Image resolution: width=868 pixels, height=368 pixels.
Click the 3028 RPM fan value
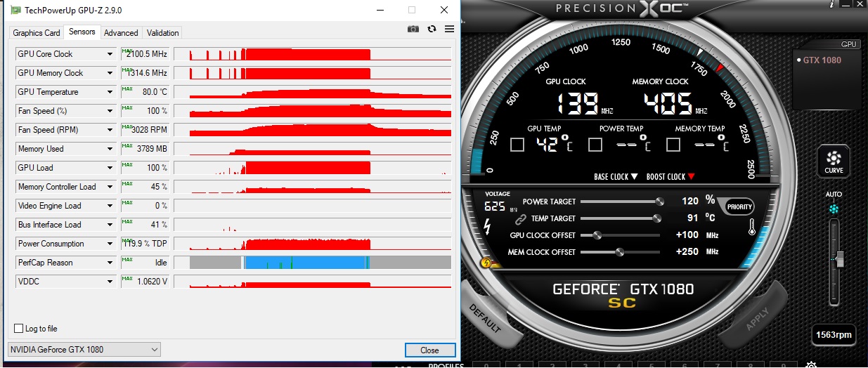coord(145,130)
